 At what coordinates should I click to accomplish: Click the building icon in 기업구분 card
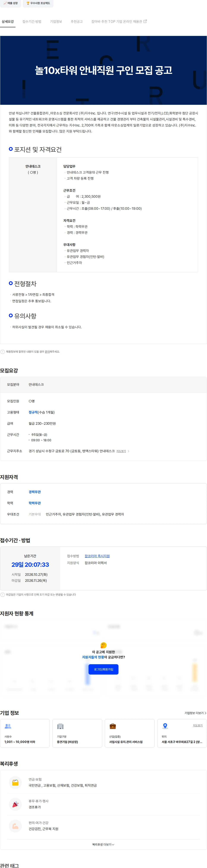(60, 726)
